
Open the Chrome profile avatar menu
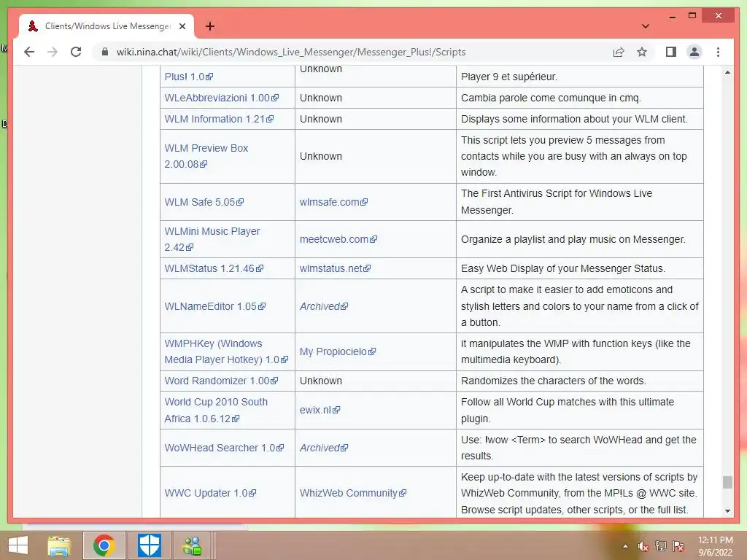coord(694,52)
